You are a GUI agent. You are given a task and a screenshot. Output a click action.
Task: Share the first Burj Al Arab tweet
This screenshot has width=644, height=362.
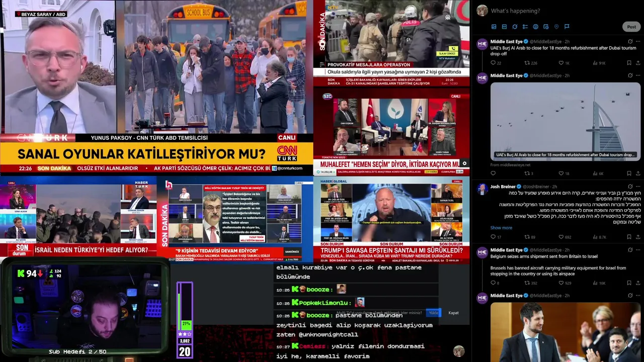coord(638,63)
